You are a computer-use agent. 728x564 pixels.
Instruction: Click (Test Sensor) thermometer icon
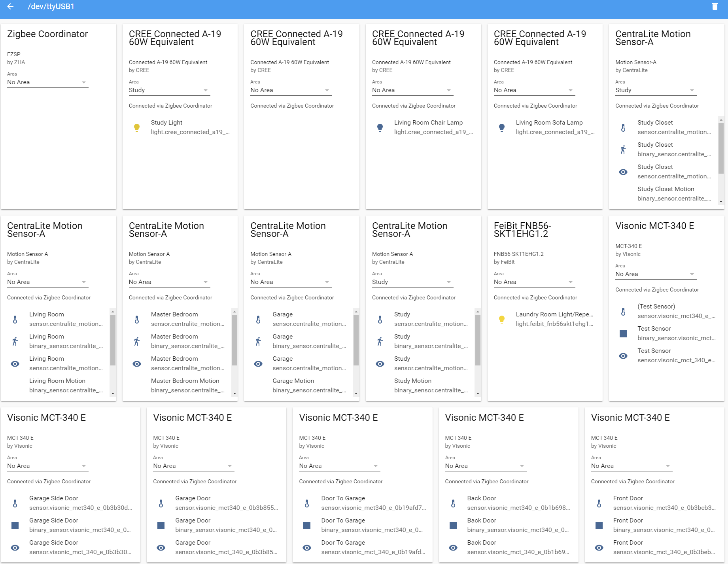pyautogui.click(x=623, y=311)
